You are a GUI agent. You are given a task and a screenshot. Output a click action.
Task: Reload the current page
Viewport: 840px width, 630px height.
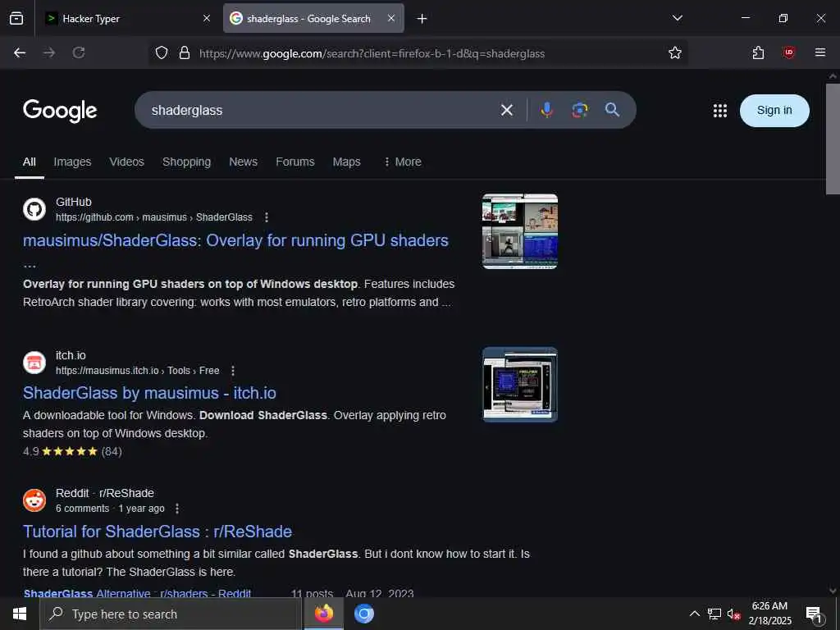(79, 52)
